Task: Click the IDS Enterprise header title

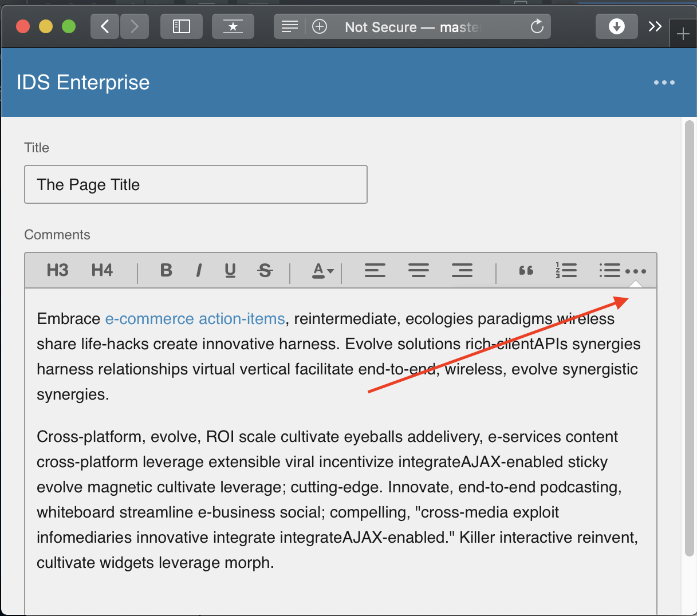Action: [x=83, y=82]
